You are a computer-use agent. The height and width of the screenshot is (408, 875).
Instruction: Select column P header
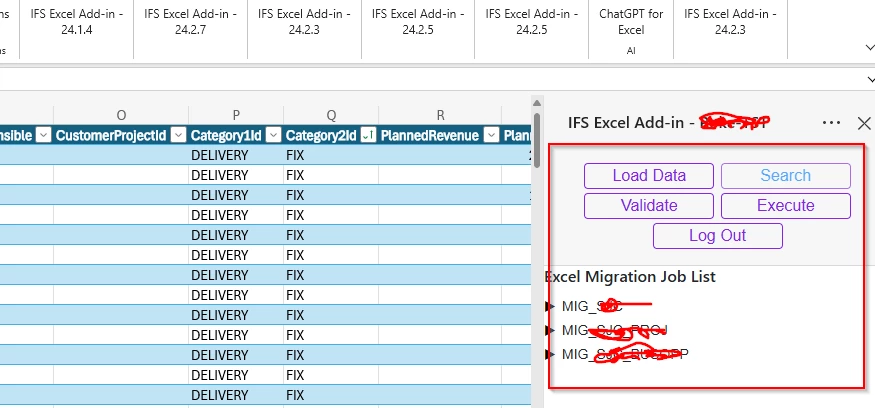coord(236,115)
